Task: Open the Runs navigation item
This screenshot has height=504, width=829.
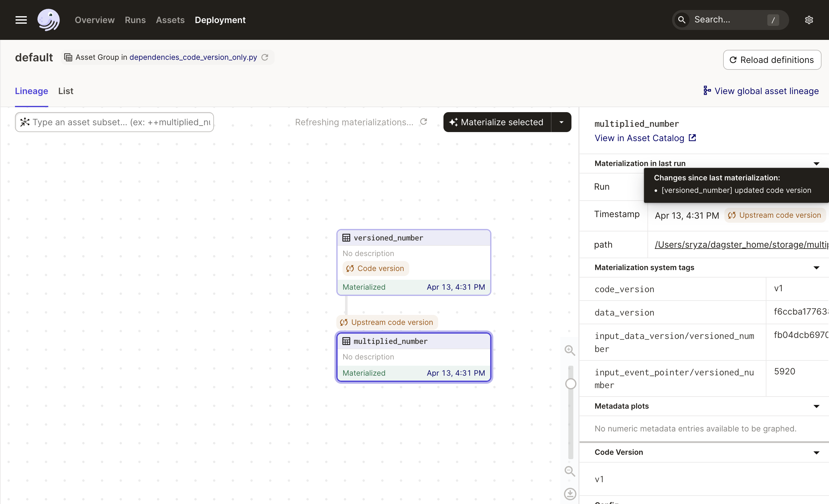Action: click(x=135, y=20)
